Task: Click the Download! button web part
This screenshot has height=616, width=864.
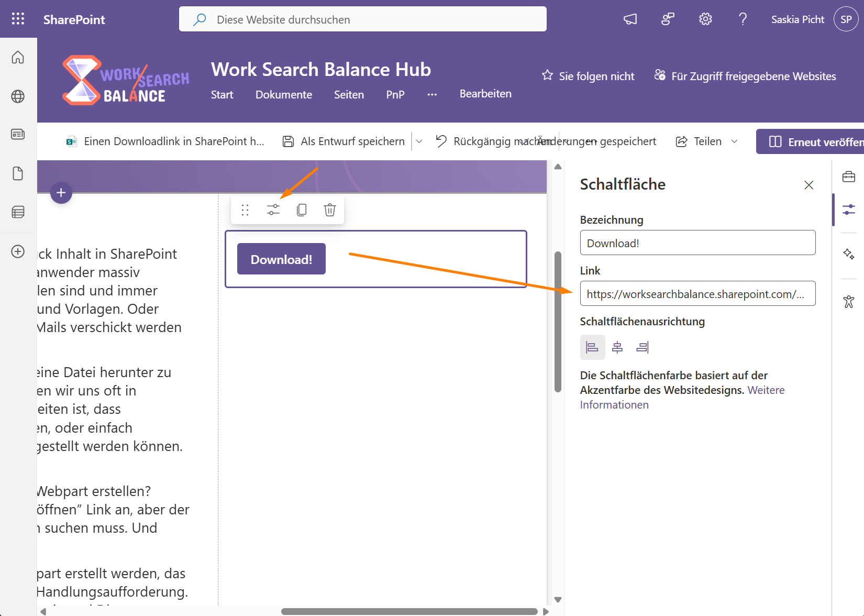Action: [x=281, y=259]
